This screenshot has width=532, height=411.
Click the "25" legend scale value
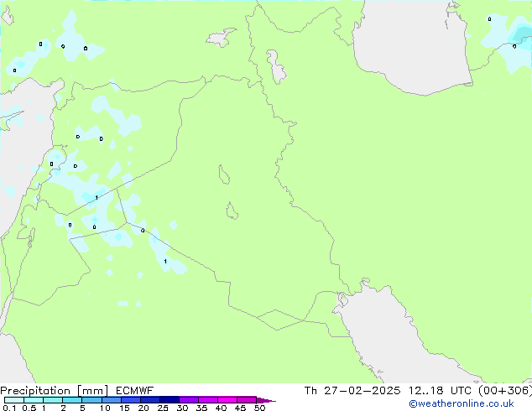pos(163,408)
